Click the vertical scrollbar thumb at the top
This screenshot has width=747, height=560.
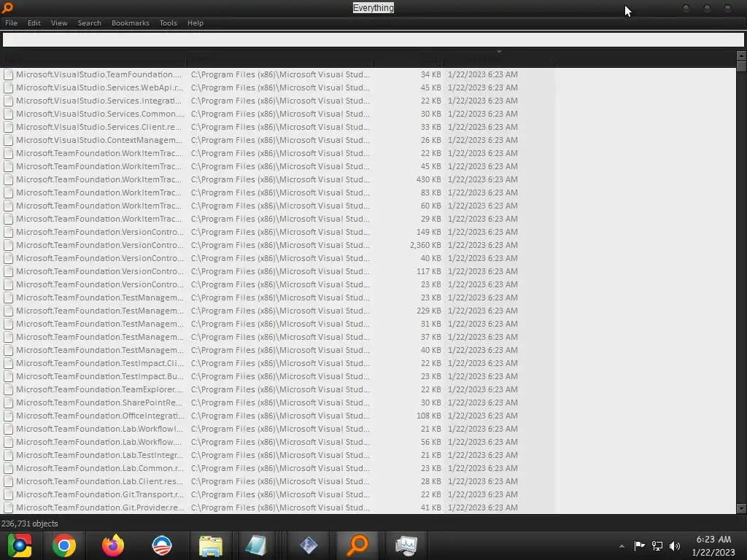(741, 66)
